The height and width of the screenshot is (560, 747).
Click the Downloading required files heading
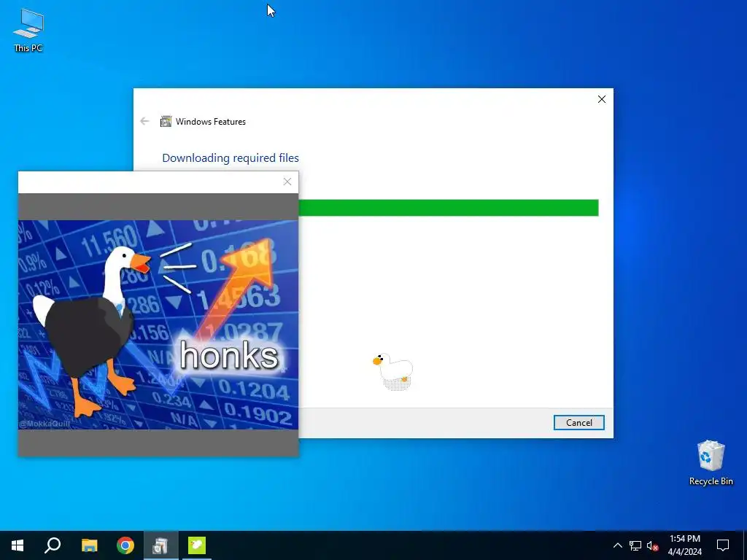(x=231, y=158)
